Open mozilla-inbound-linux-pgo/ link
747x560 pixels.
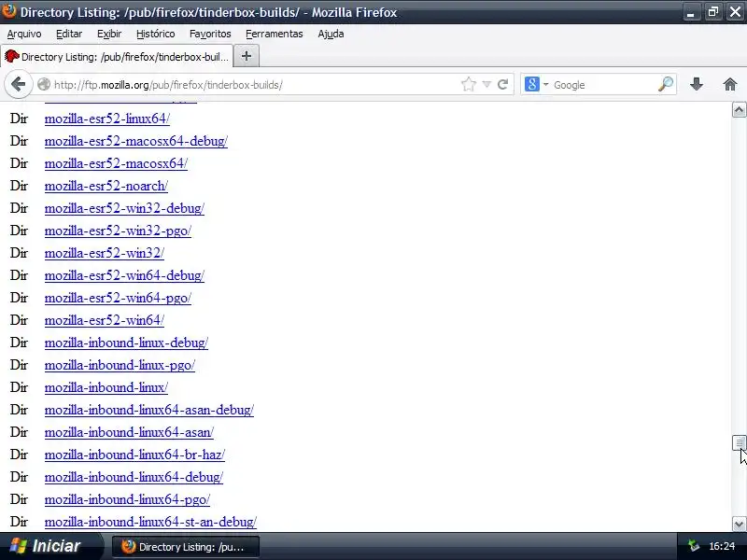point(120,365)
